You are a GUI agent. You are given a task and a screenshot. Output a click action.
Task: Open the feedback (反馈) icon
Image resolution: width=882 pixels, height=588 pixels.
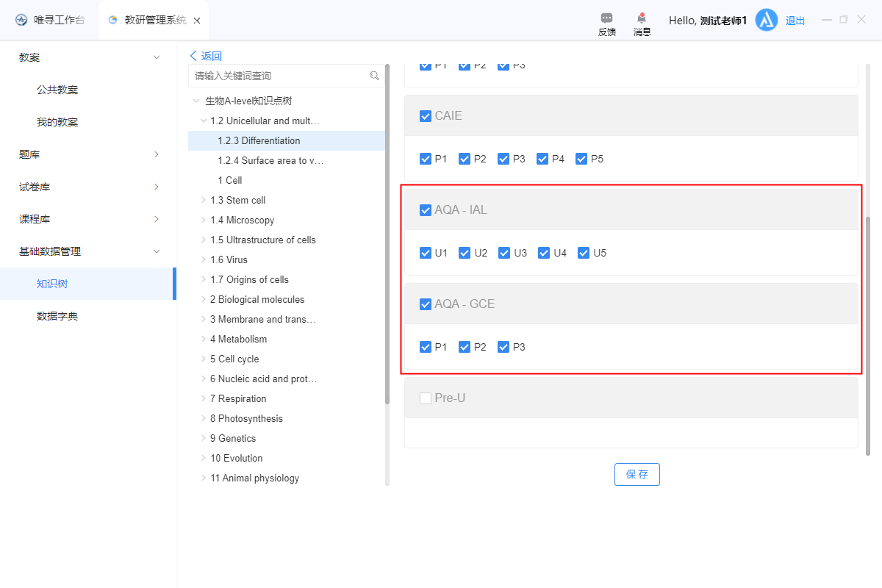pyautogui.click(x=606, y=18)
